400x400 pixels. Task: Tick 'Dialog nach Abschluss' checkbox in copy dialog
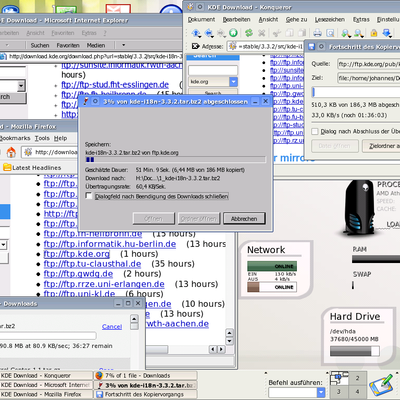(x=315, y=131)
